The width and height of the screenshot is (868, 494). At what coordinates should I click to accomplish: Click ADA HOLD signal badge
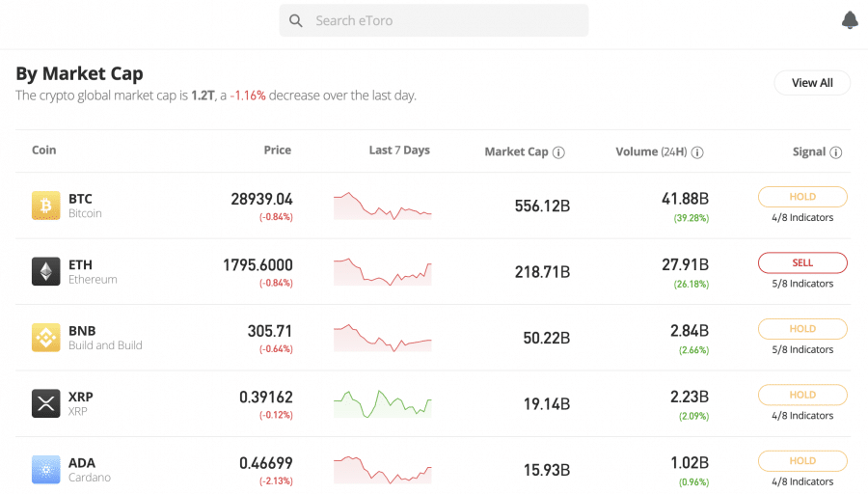coord(802,461)
